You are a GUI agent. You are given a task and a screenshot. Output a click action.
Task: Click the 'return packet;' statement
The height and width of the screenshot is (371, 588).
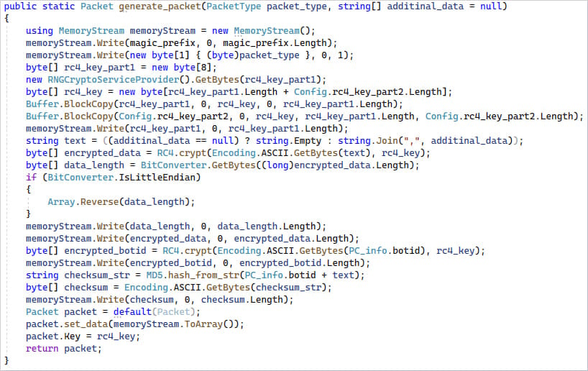64,349
